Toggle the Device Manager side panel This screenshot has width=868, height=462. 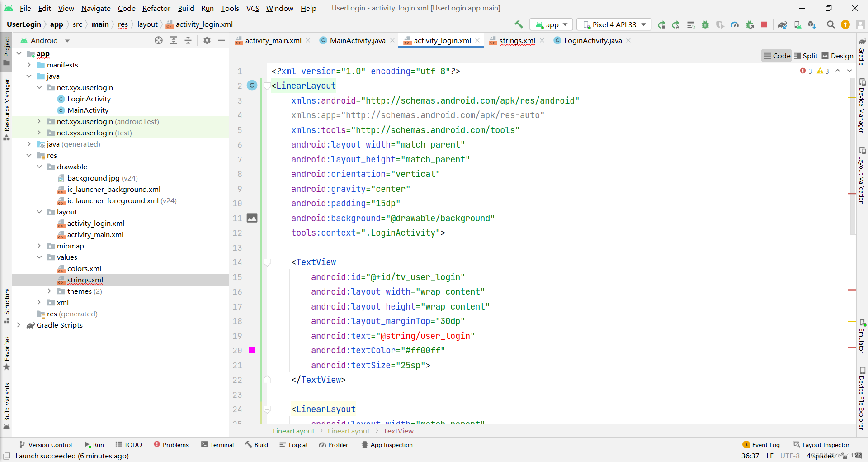coord(862,105)
